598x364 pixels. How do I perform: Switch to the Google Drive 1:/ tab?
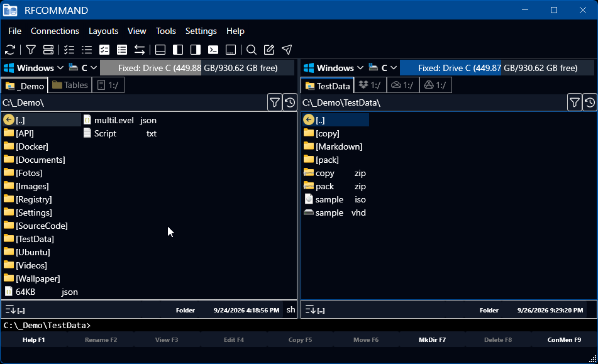(436, 85)
